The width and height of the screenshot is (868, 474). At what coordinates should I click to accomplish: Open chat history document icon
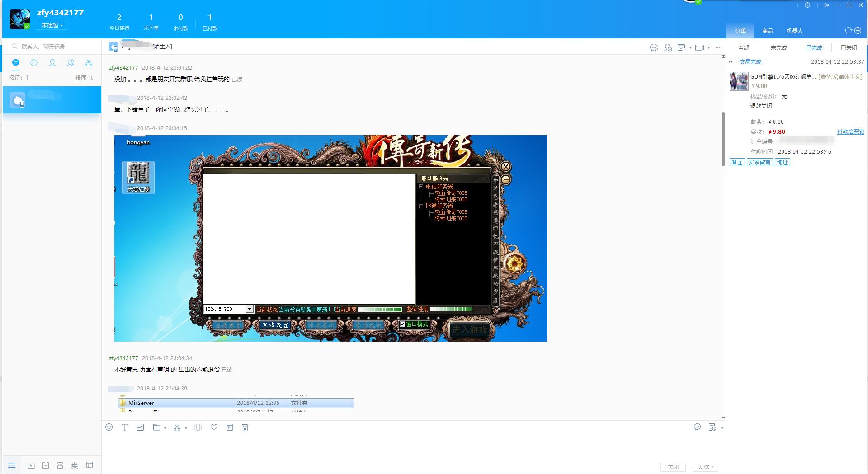[712, 427]
